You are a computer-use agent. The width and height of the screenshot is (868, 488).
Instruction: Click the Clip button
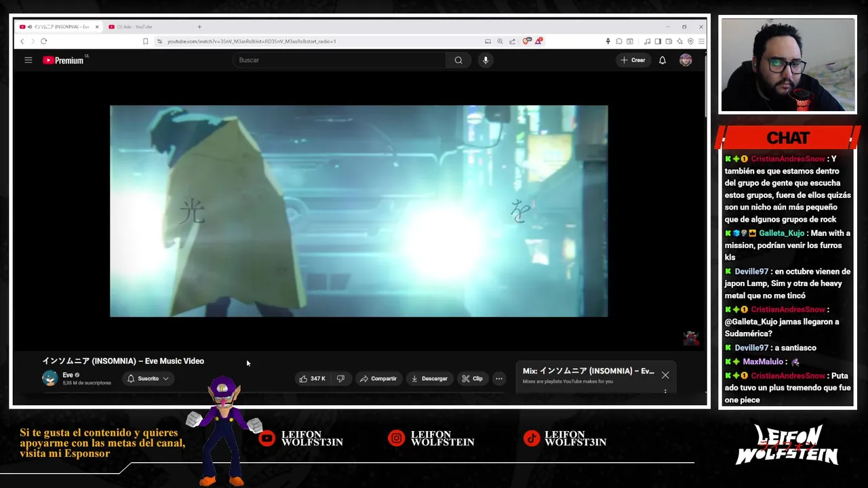point(473,379)
